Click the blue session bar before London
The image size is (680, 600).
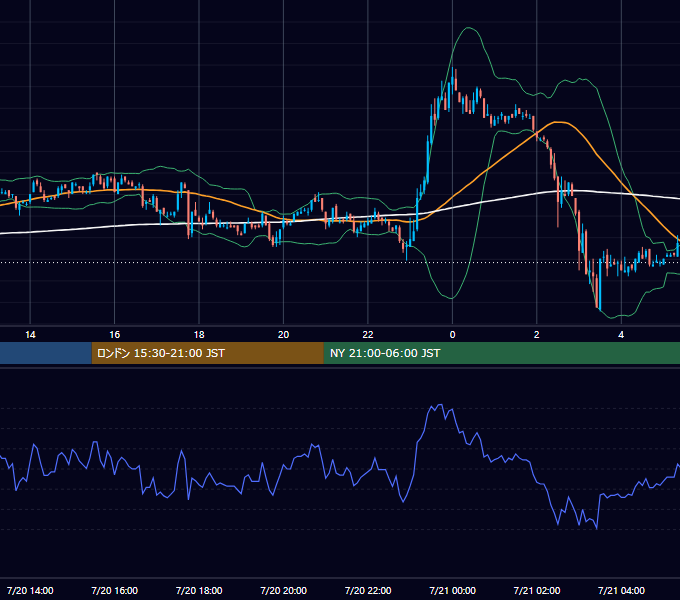[x=46, y=353]
